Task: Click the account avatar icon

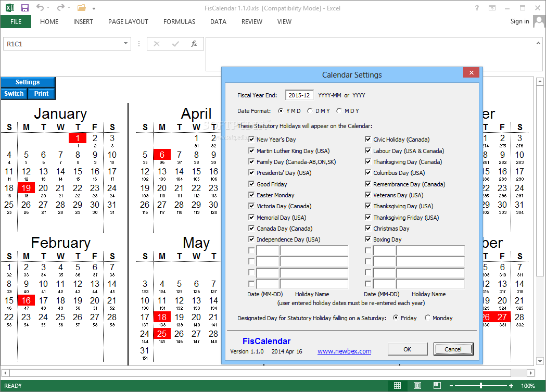Action: click(x=539, y=21)
